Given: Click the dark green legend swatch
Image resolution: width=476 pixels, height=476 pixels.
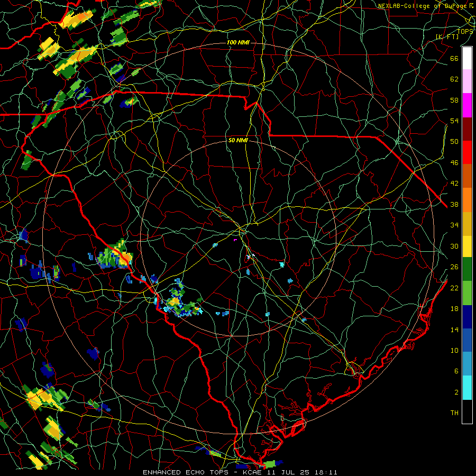Looking at the screenshot, I should pos(467,269).
